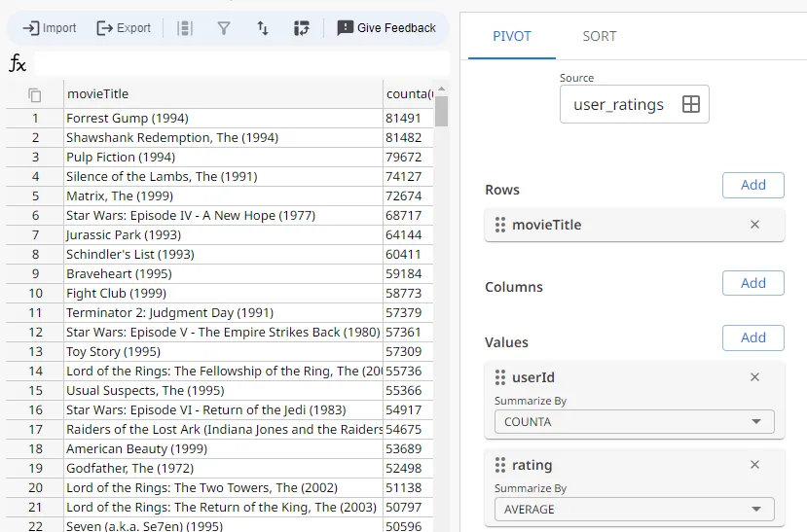Click the sort arrows toolbar icon
Screen dimensions: 807x532
(x=263, y=28)
